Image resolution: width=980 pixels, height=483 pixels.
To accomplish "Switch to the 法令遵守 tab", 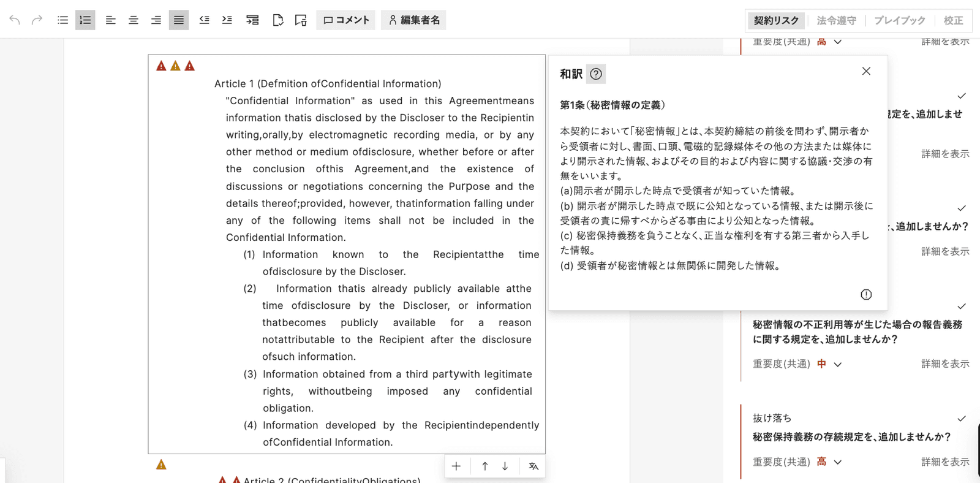I will tap(836, 20).
